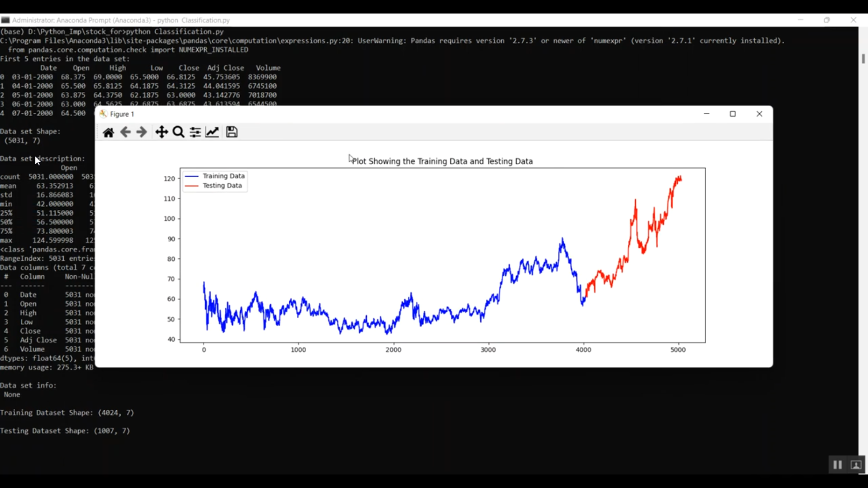Screen dimensions: 868x488
Task: Select the Pan axes tool
Action: 161,132
